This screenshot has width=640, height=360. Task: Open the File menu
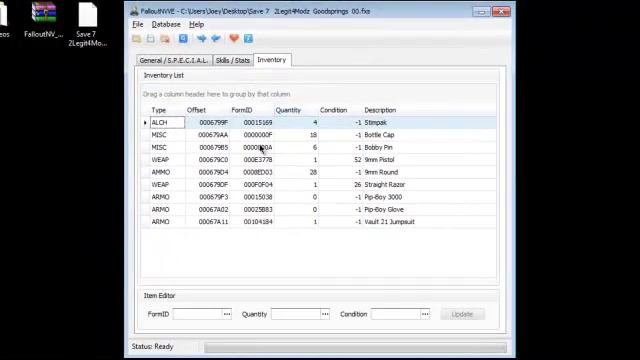[138, 24]
